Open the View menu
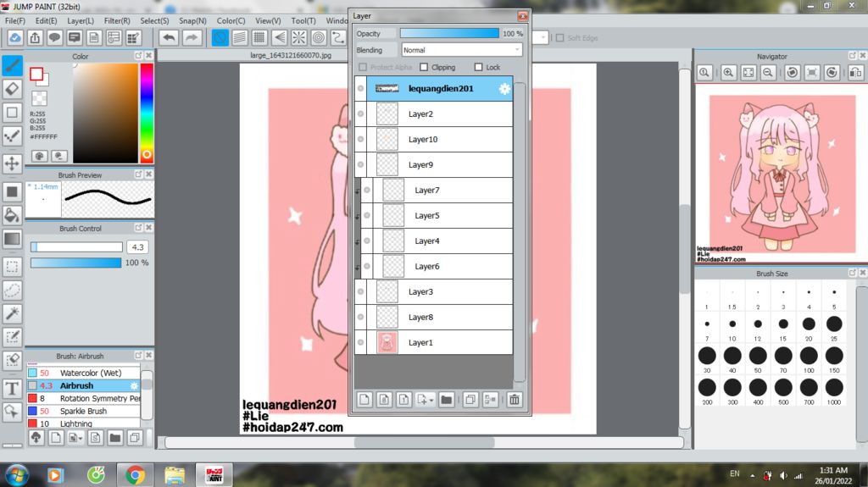This screenshot has width=868, height=487. pos(268,20)
